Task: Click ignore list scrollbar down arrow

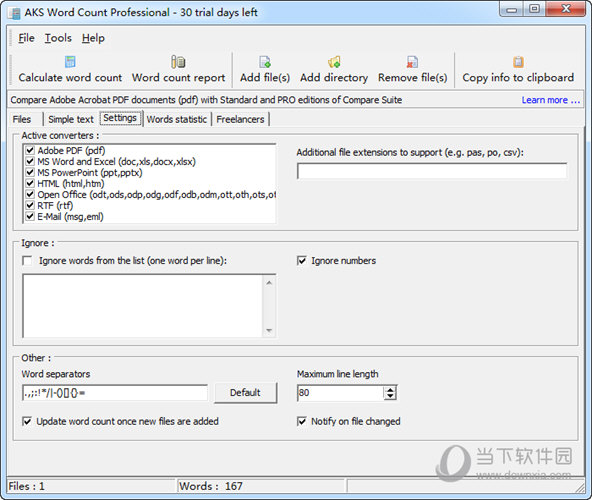Action: click(269, 330)
